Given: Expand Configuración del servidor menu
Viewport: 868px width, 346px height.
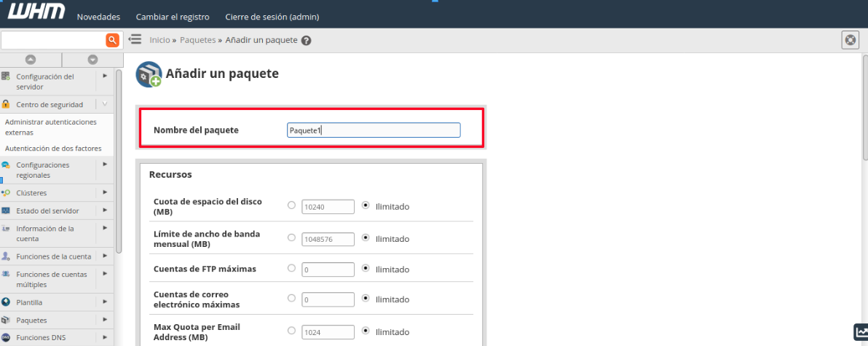Looking at the screenshot, I should (105, 75).
